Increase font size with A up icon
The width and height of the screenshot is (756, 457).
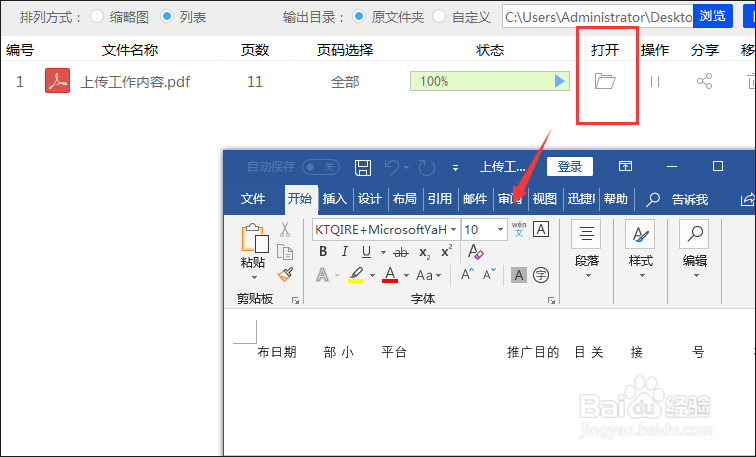[x=467, y=274]
